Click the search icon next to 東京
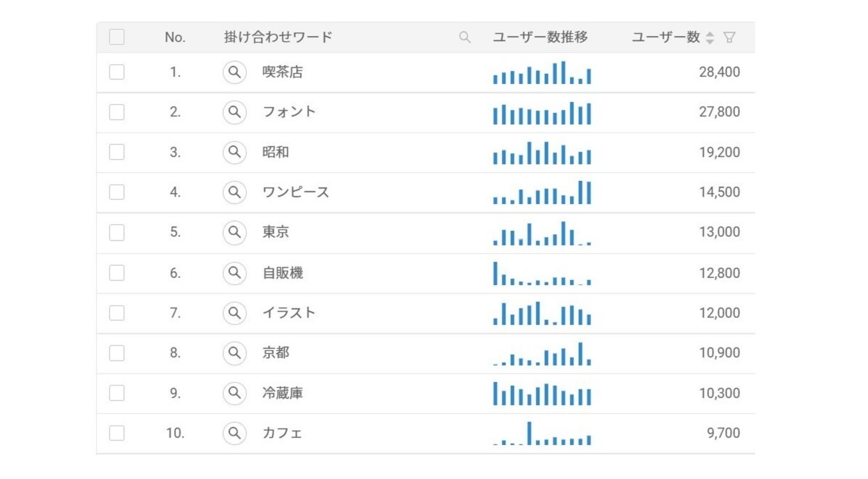The image size is (868, 479). (234, 232)
